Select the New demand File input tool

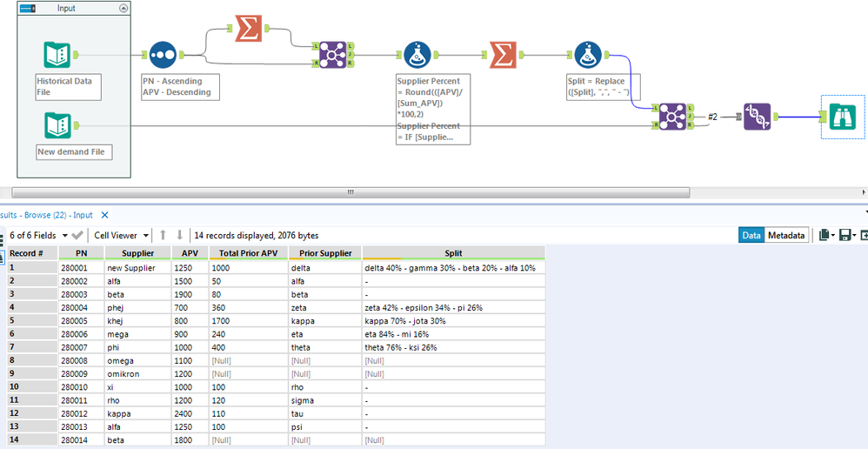point(57,125)
